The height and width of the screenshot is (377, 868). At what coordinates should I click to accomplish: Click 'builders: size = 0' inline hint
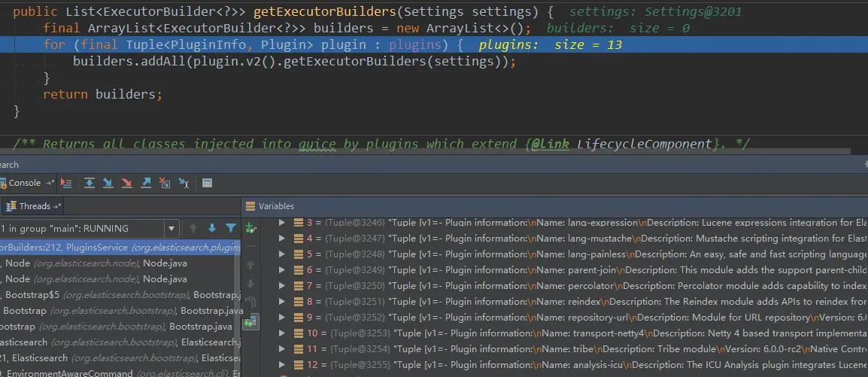point(618,29)
